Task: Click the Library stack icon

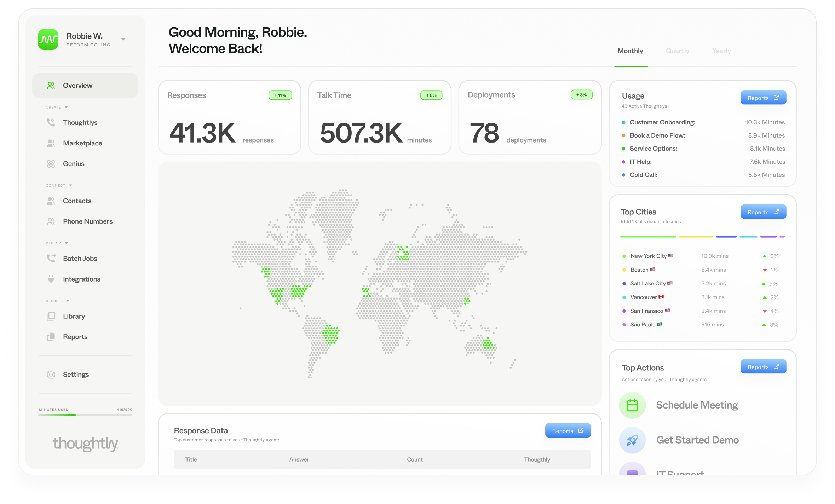Action: click(x=51, y=316)
